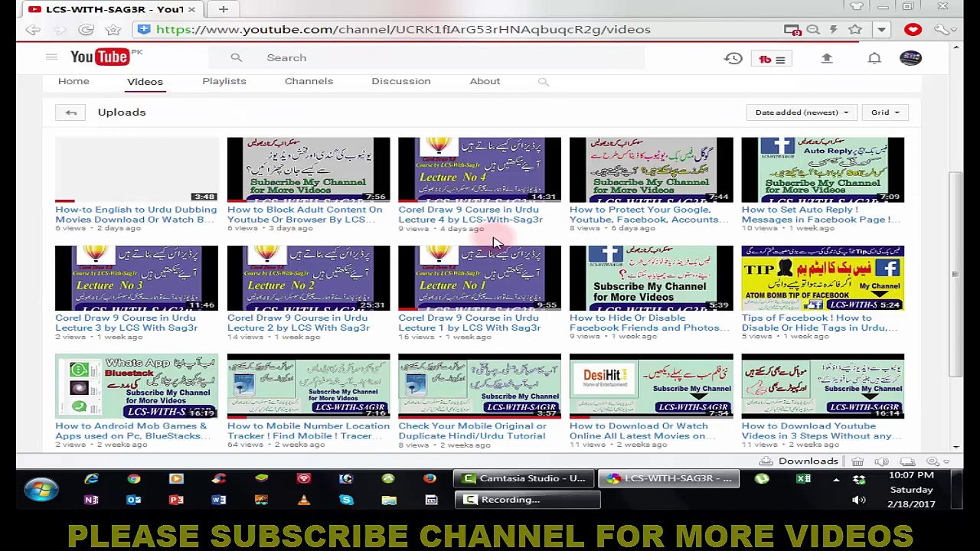Click the Atom Bomb Tip of Facebook thumbnail
980x551 pixels.
click(x=823, y=278)
